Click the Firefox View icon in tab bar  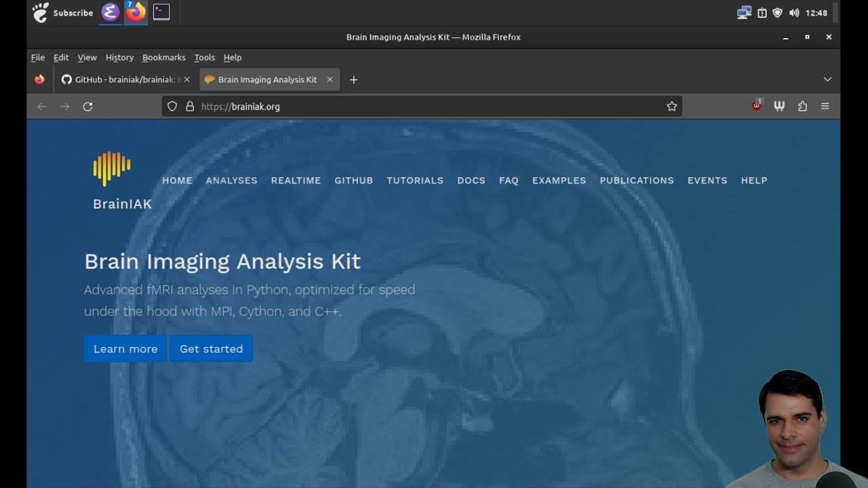[x=39, y=79]
